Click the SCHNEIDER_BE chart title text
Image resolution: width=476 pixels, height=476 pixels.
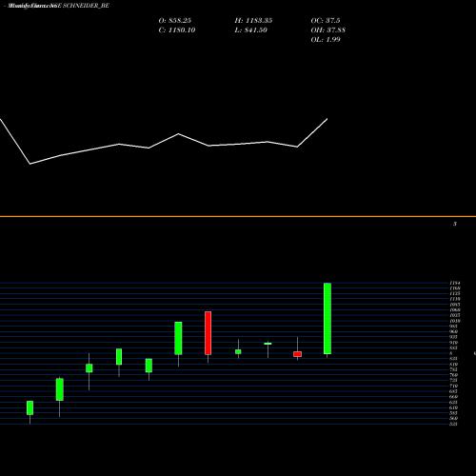click(x=86, y=6)
